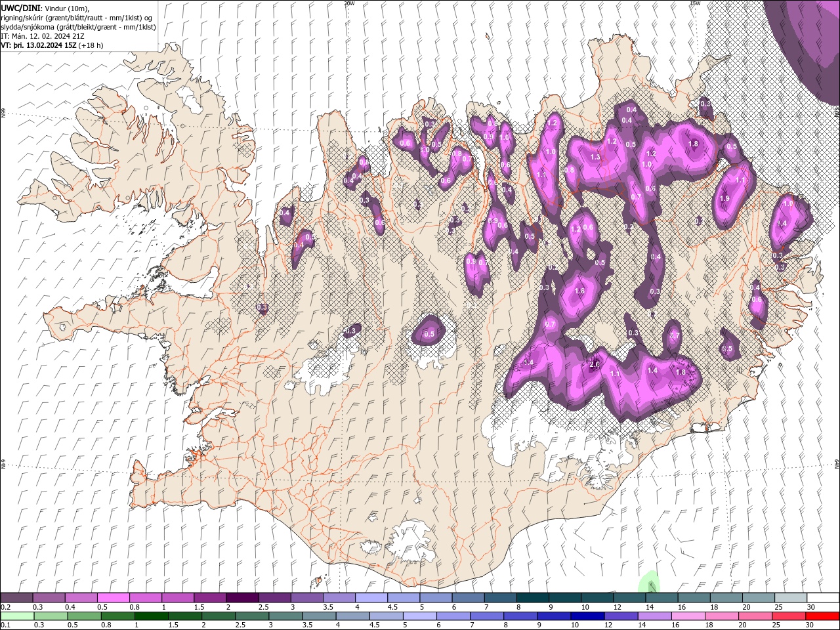Click the 1.9 snowfall value on the map
840x630 pixels.
pyautogui.click(x=724, y=198)
